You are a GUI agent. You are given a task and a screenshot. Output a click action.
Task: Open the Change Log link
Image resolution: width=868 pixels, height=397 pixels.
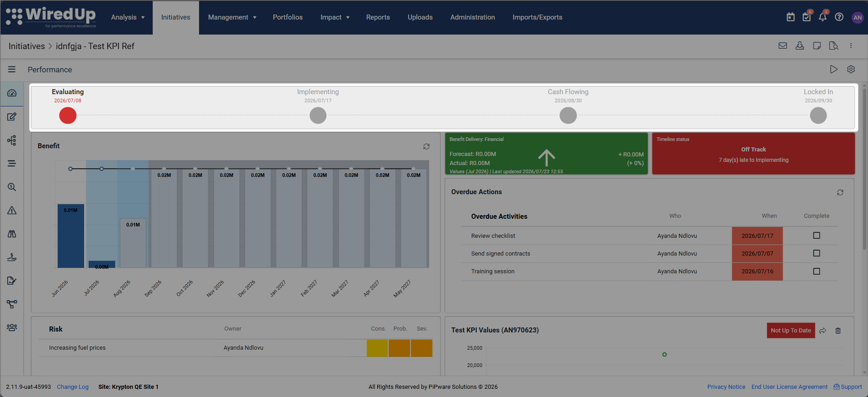point(73,387)
